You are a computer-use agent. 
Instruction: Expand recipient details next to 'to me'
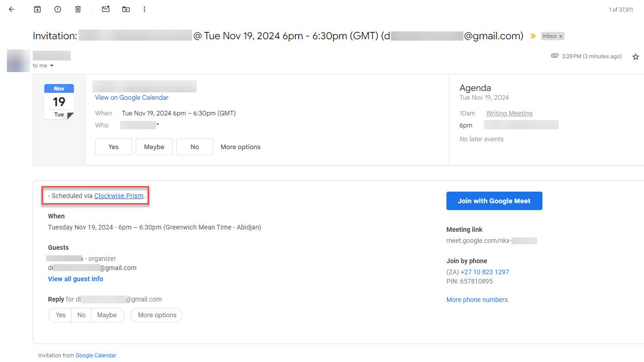(x=52, y=66)
